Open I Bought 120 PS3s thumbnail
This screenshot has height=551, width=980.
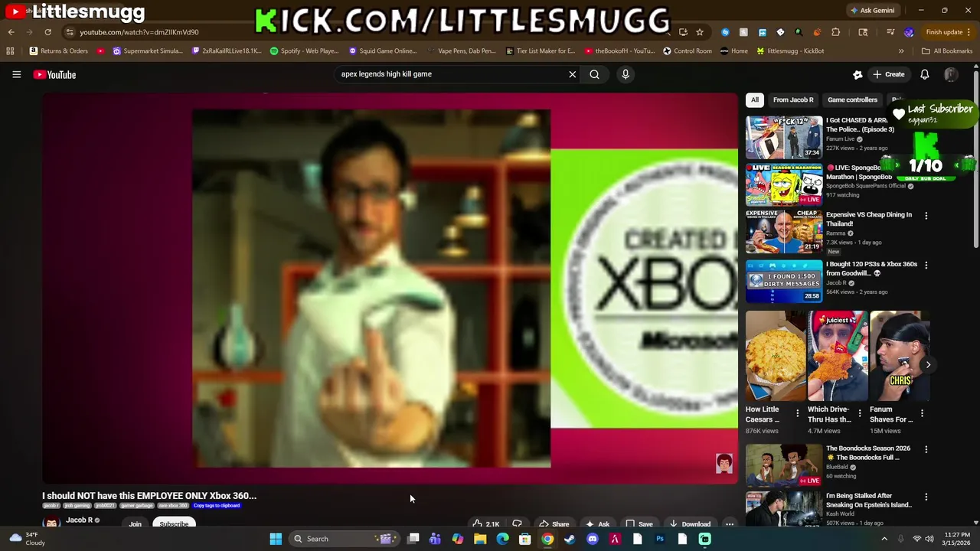click(784, 281)
